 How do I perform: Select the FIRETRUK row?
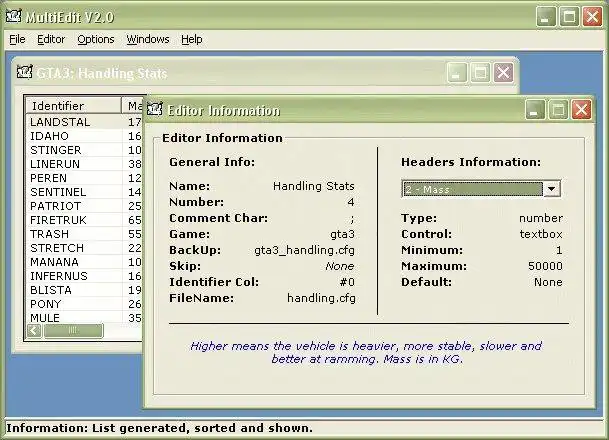tap(85, 220)
